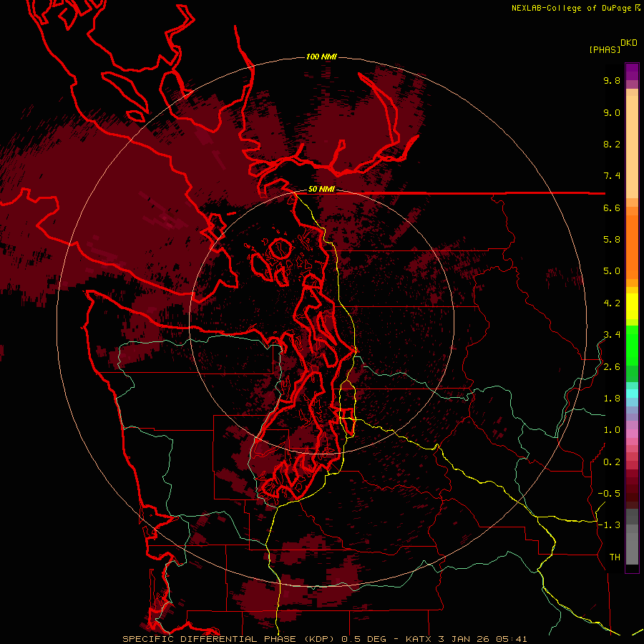Click the [PHAS] legend label
The image size is (644, 644).
605,49
